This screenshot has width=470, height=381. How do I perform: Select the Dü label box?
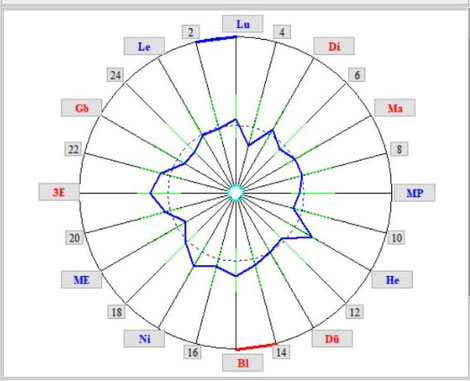[x=332, y=339]
